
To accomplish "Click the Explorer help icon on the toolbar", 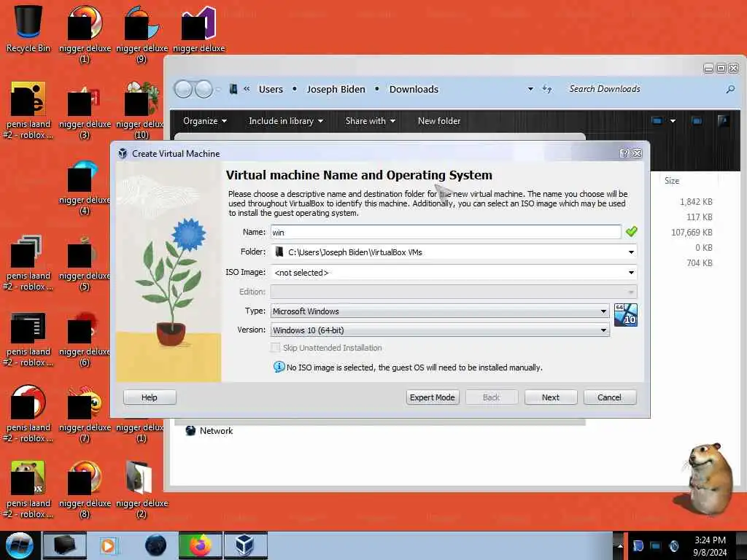I will pyautogui.click(x=723, y=121).
